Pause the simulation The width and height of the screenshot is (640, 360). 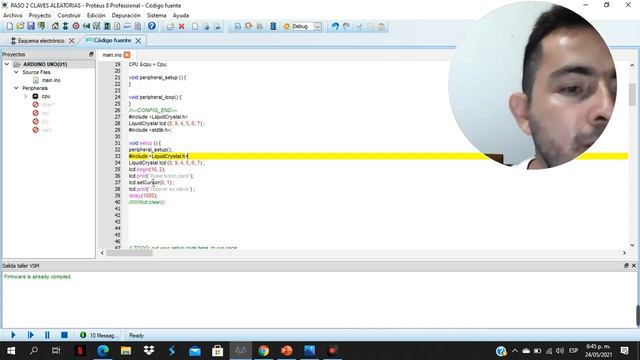point(47,335)
